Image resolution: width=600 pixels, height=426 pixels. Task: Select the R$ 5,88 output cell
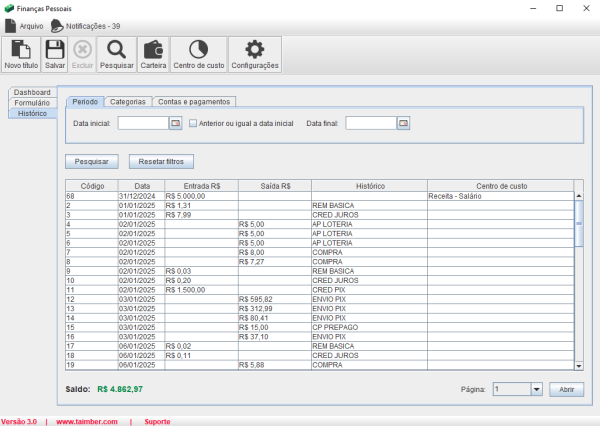[x=275, y=365]
